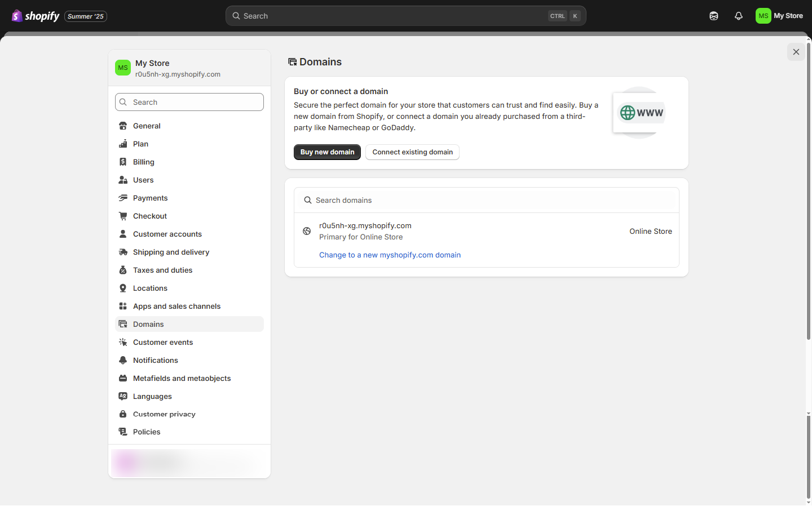
Task: Click the Customer events sparkle icon
Action: (123, 342)
